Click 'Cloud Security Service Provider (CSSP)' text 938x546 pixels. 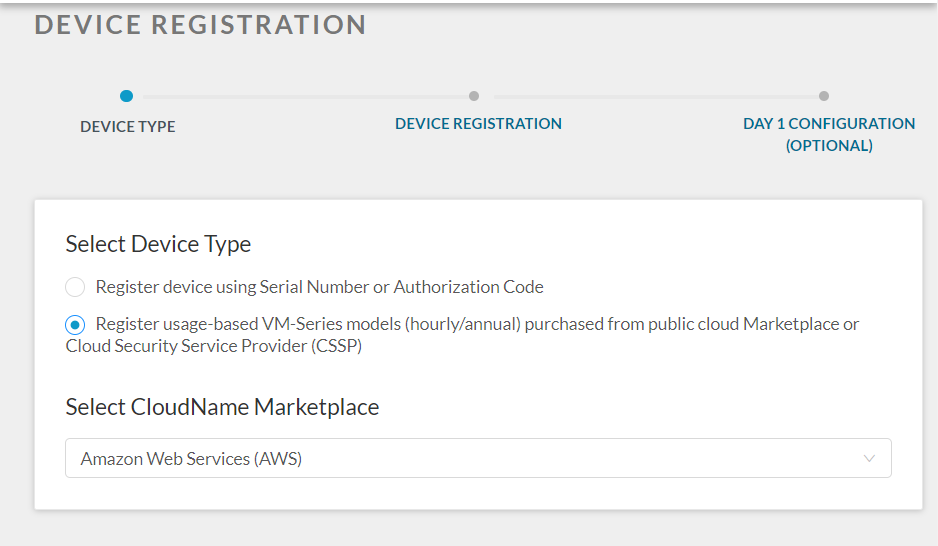pos(214,346)
